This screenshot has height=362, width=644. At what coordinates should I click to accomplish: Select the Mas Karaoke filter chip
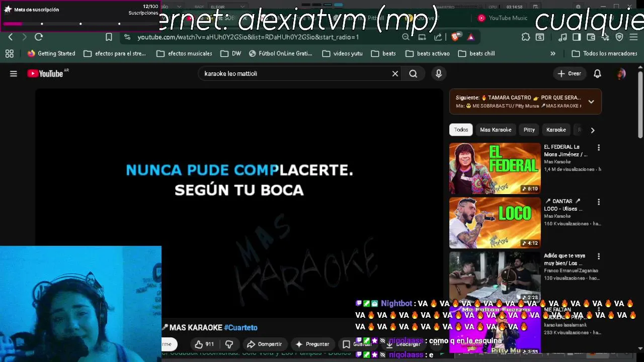pyautogui.click(x=496, y=130)
